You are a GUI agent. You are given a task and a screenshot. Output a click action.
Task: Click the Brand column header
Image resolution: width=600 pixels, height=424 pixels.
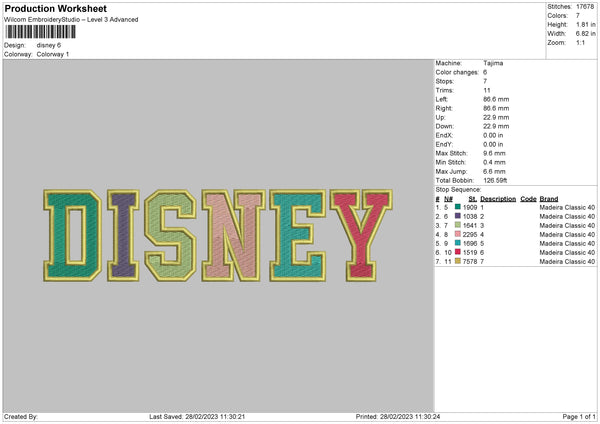click(x=549, y=199)
